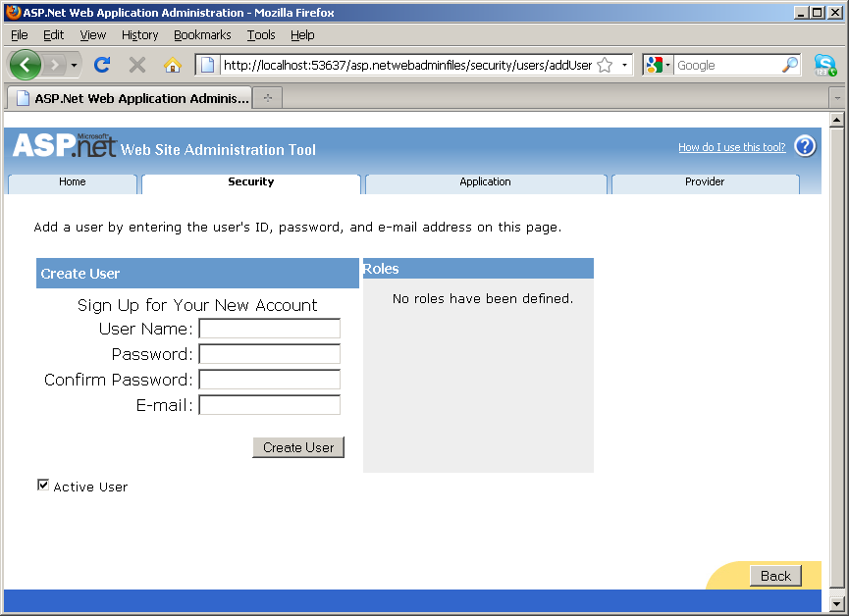Click the 'No roles have been defined.' text
This screenshot has height=616, width=849.
[x=483, y=299]
